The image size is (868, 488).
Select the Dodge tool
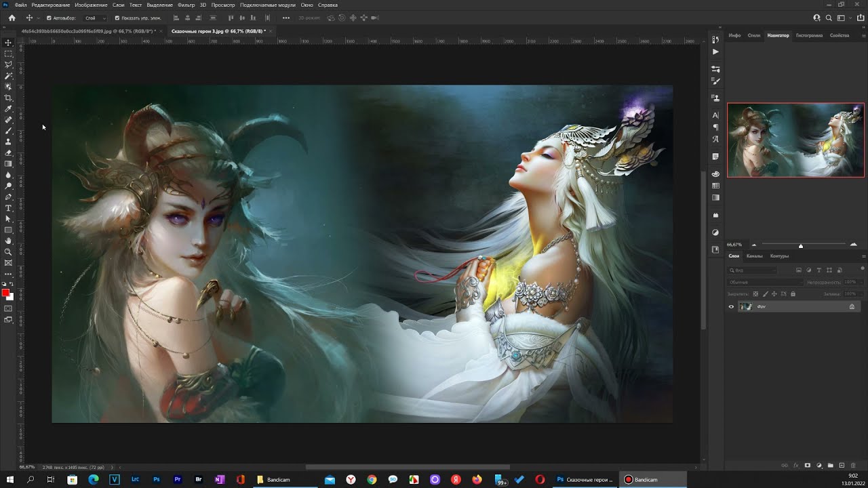tap(8, 186)
